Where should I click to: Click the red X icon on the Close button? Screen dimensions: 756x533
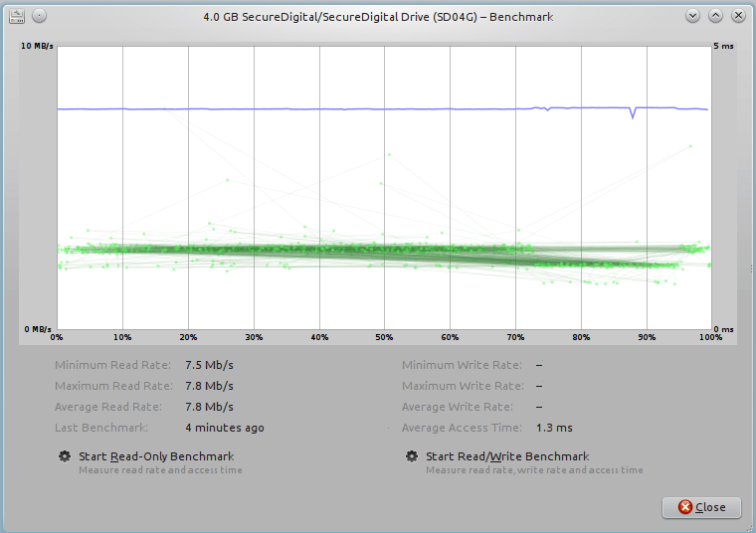[685, 507]
